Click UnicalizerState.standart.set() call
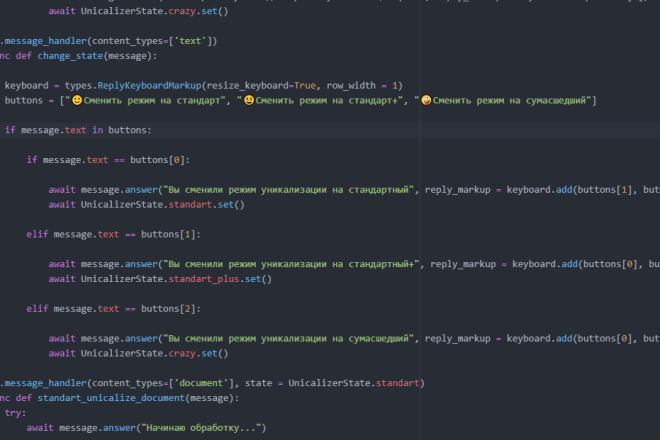The width and height of the screenshot is (660, 440). [x=162, y=205]
